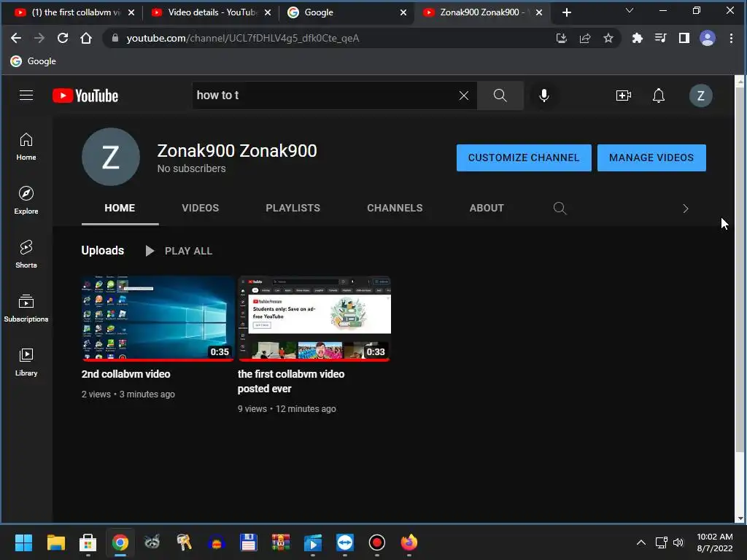Open the media control icon
747x560 pixels.
(660, 38)
